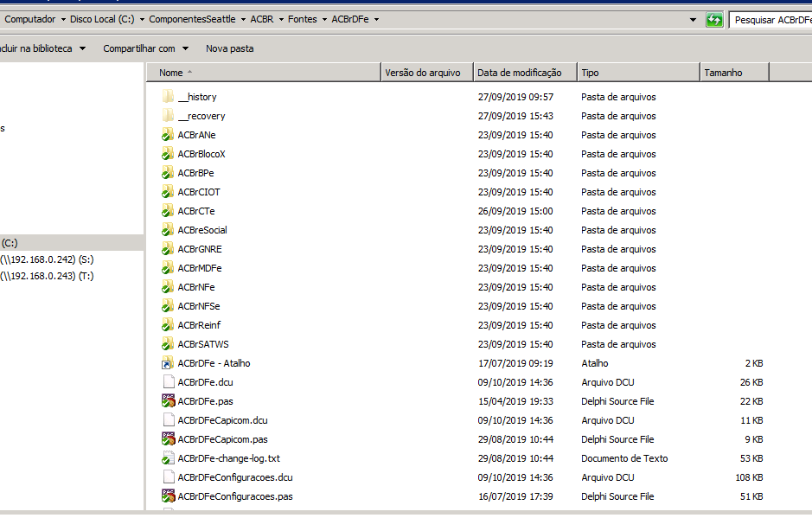Sort by 'Data de modificação' column header
The image size is (812, 518).
coord(526,73)
